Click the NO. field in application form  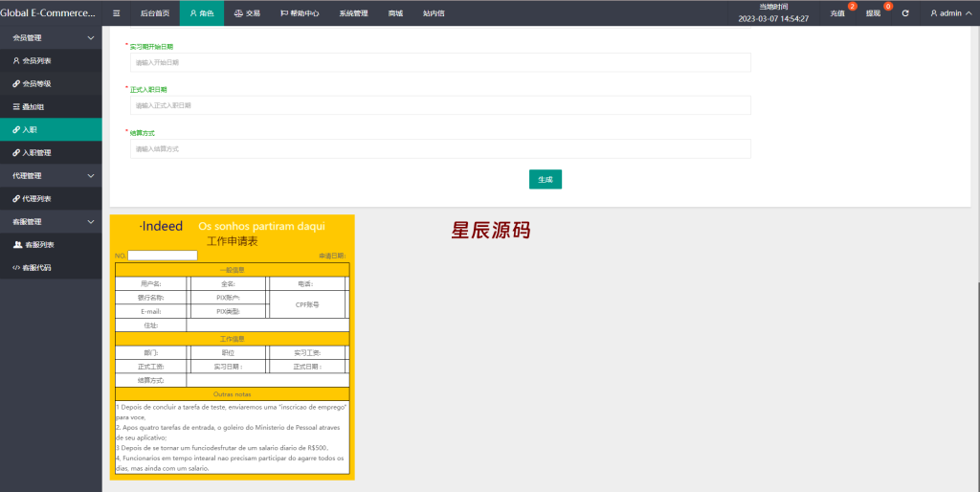tap(163, 255)
